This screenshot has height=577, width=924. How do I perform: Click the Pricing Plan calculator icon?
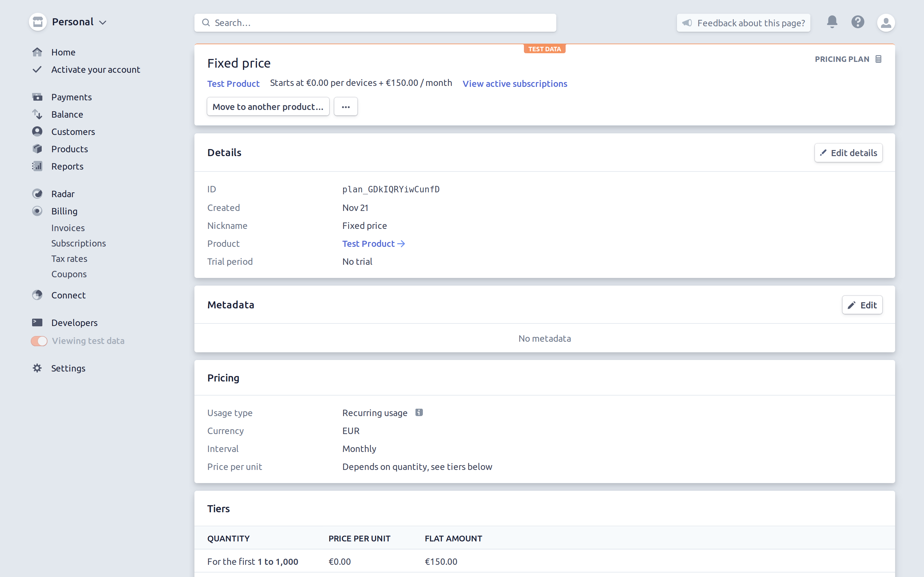coord(878,59)
